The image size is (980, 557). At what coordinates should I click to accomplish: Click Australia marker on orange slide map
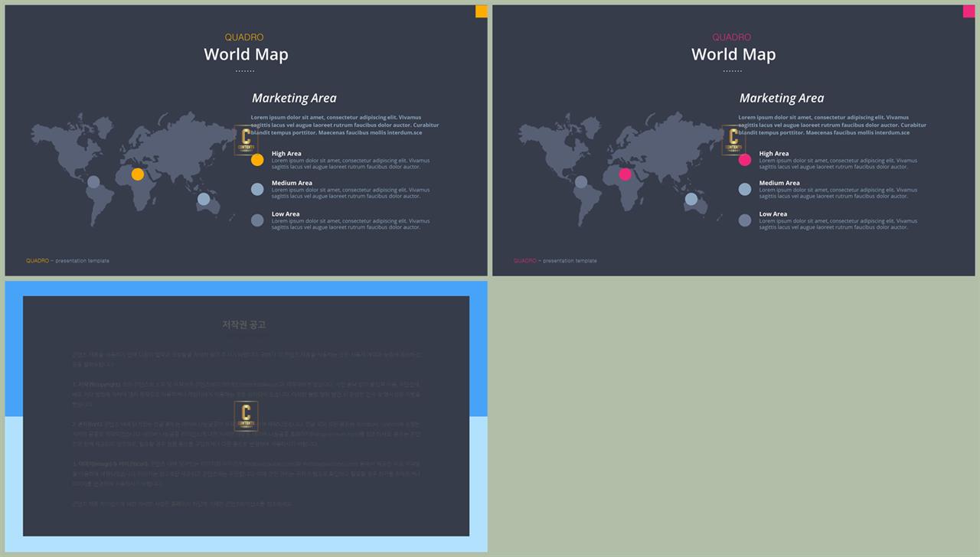coord(204,199)
